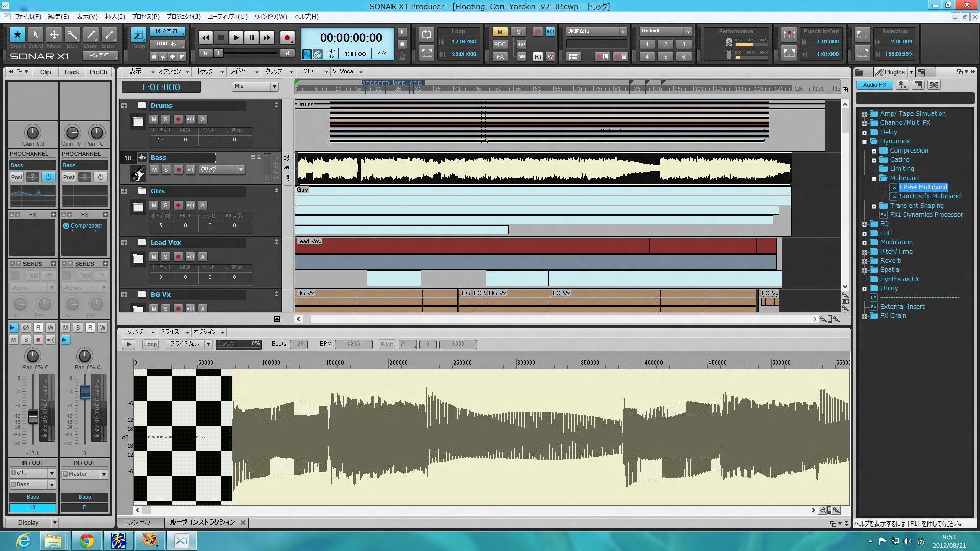The image size is (980, 551).
Task: Click the Bass channel volume fader
Action: pos(33,416)
